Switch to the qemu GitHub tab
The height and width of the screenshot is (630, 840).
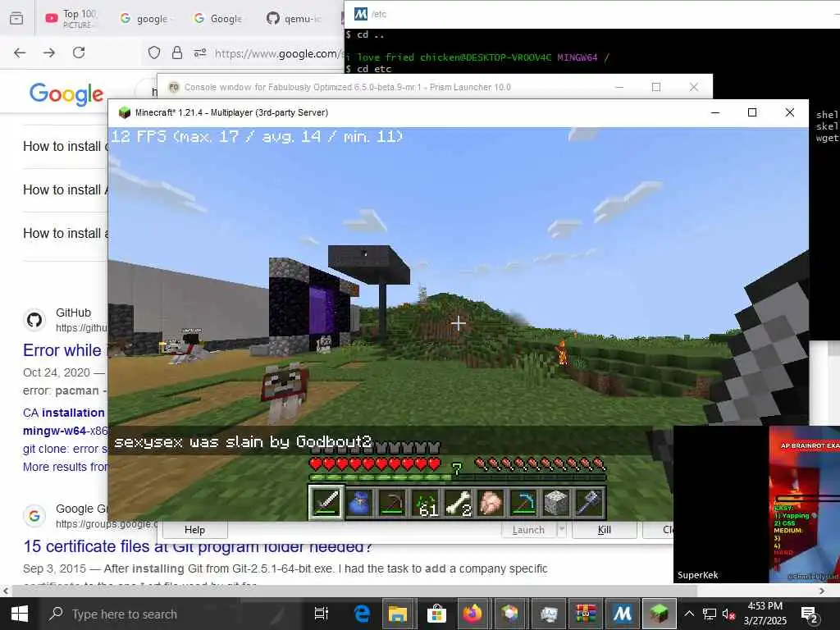pyautogui.click(x=294, y=18)
